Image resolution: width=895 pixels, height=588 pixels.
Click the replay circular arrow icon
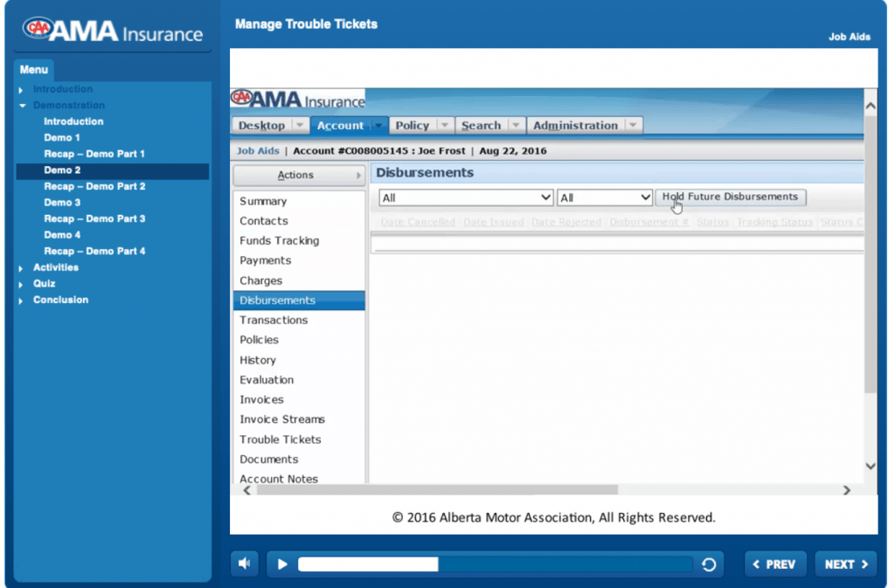[x=709, y=564]
